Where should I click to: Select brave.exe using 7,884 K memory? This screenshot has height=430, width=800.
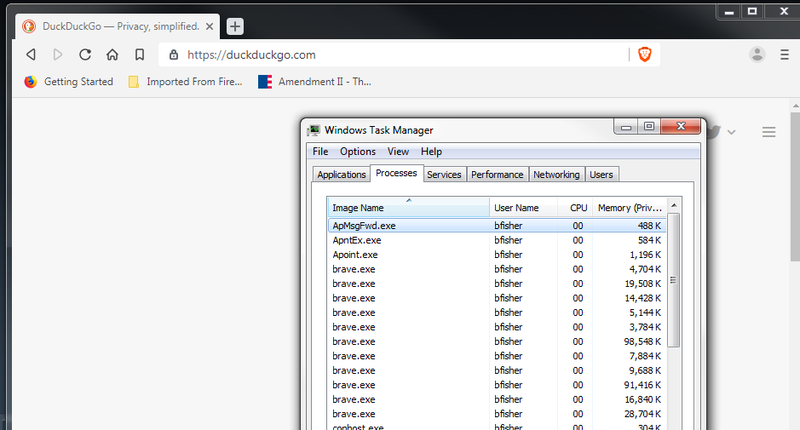[x=496, y=356]
